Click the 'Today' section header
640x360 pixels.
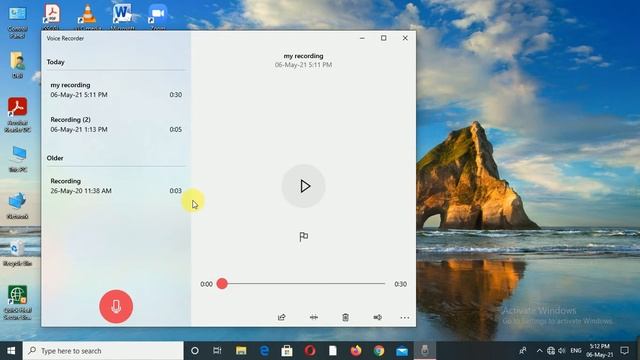(56, 62)
